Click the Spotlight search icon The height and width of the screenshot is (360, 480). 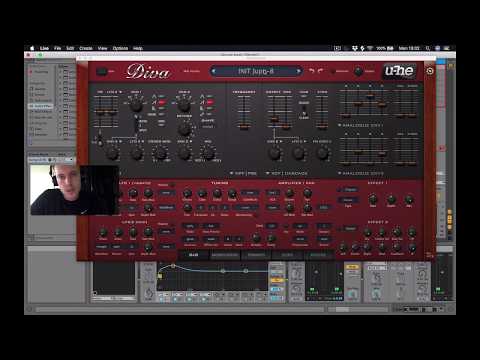click(428, 48)
